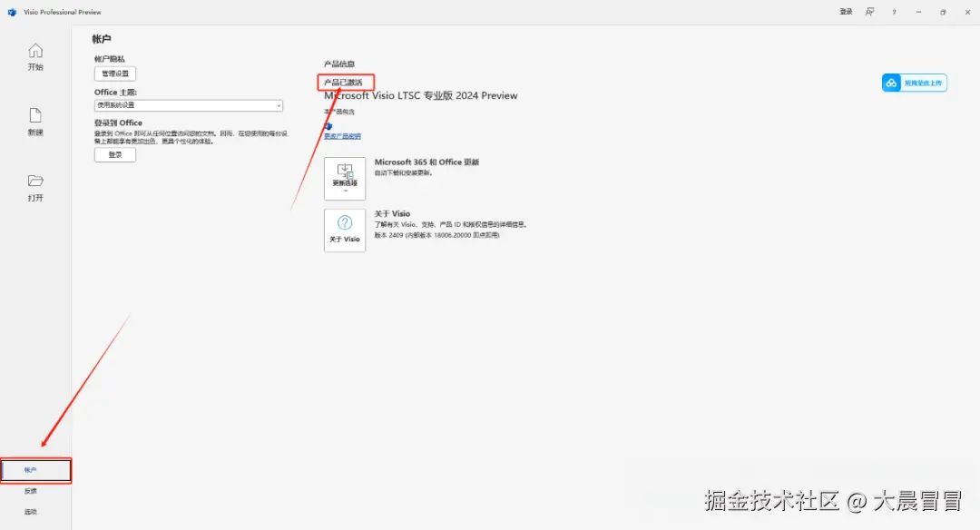Click the 本产品包含 label

[339, 112]
